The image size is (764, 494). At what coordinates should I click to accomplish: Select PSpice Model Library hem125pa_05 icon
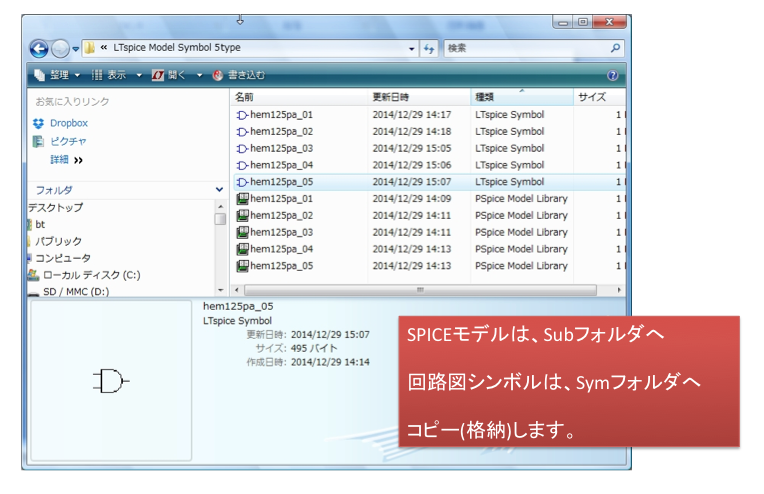pyautogui.click(x=243, y=266)
